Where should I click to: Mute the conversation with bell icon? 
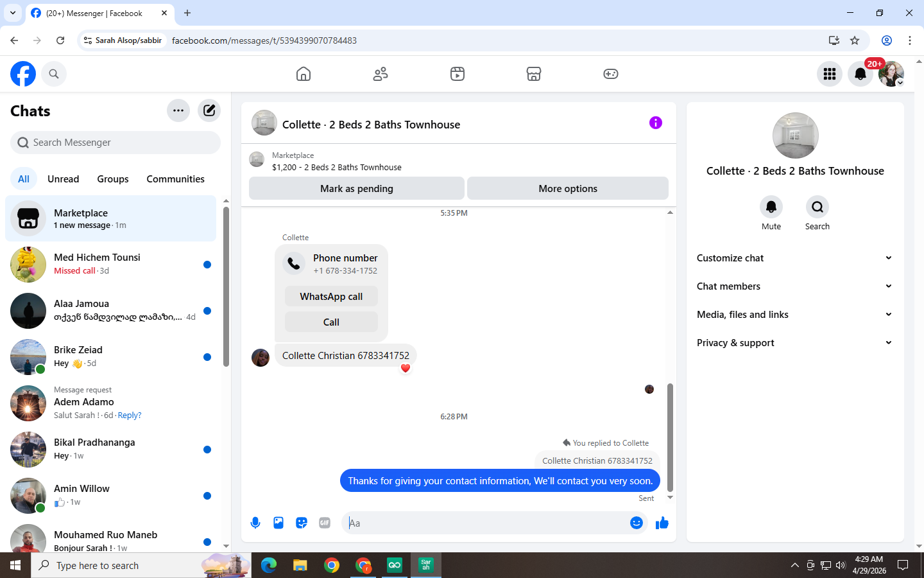(x=771, y=207)
